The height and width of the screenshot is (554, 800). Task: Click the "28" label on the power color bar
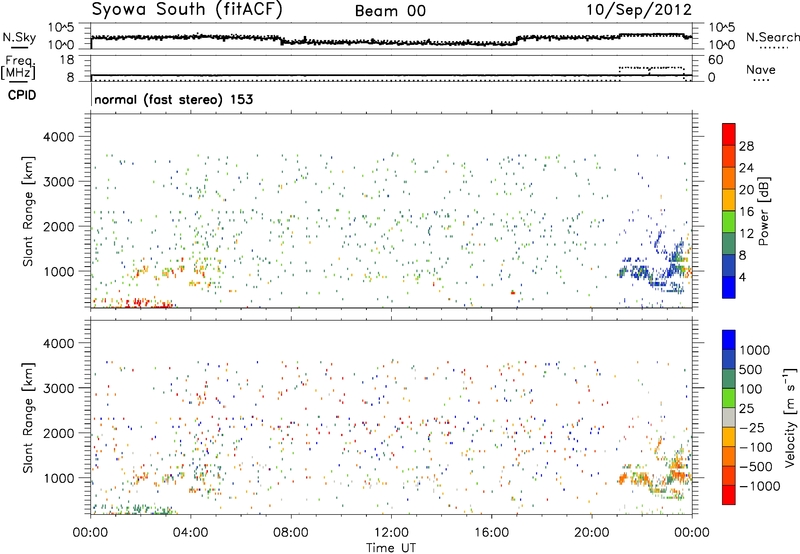(x=746, y=146)
